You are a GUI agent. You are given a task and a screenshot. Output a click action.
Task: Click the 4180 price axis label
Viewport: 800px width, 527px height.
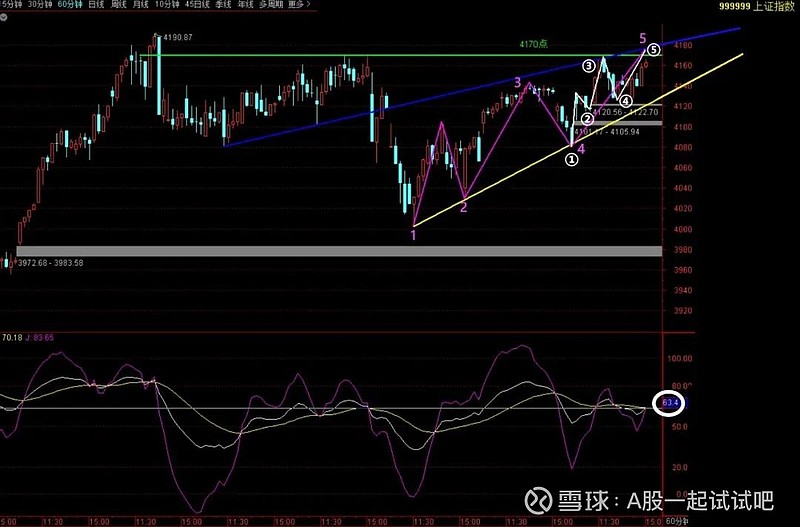click(682, 45)
